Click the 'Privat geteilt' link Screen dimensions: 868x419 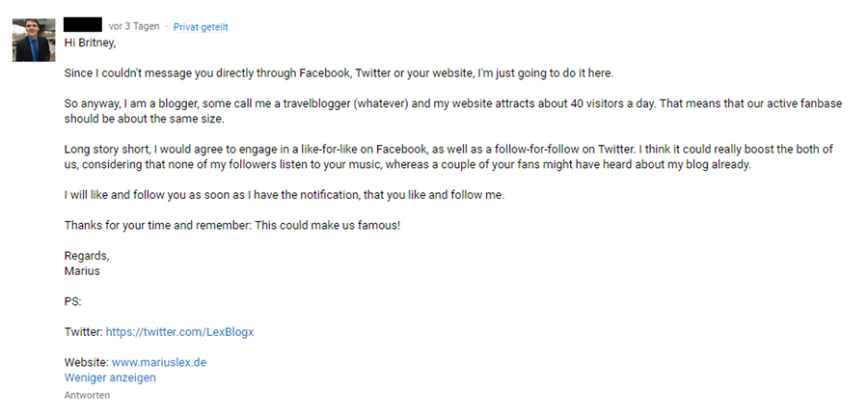point(201,27)
